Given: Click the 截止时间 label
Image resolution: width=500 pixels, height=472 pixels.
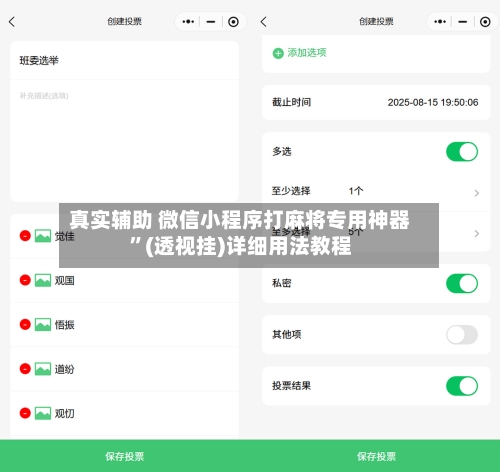Looking at the screenshot, I should 291,102.
